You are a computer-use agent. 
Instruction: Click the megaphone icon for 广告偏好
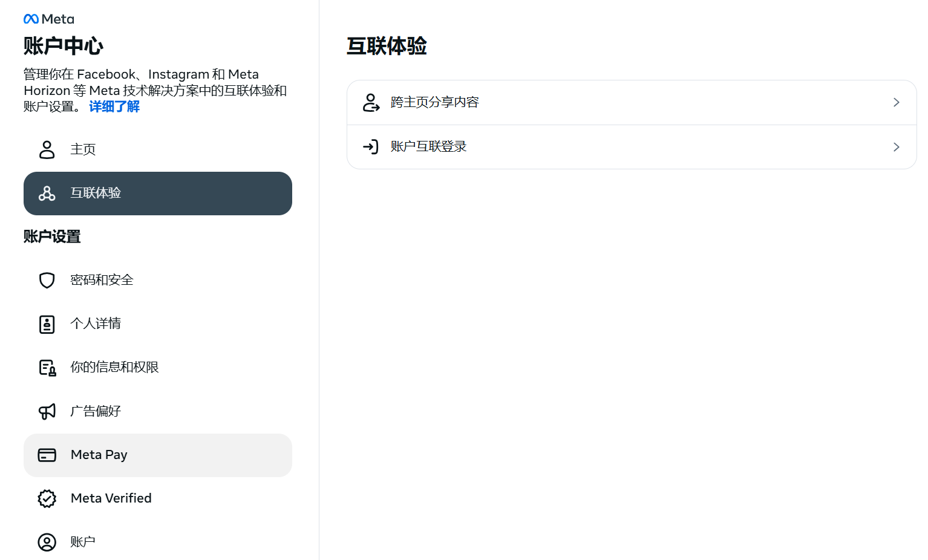(47, 411)
